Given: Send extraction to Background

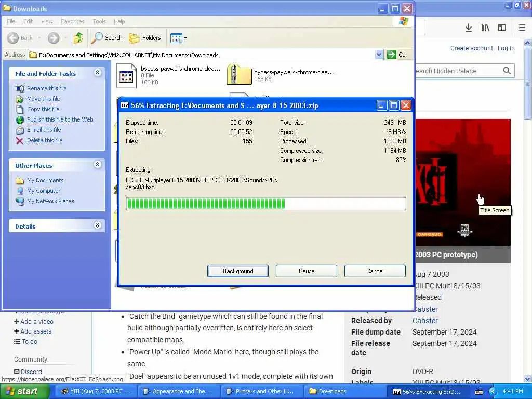Looking at the screenshot, I should (238, 271).
